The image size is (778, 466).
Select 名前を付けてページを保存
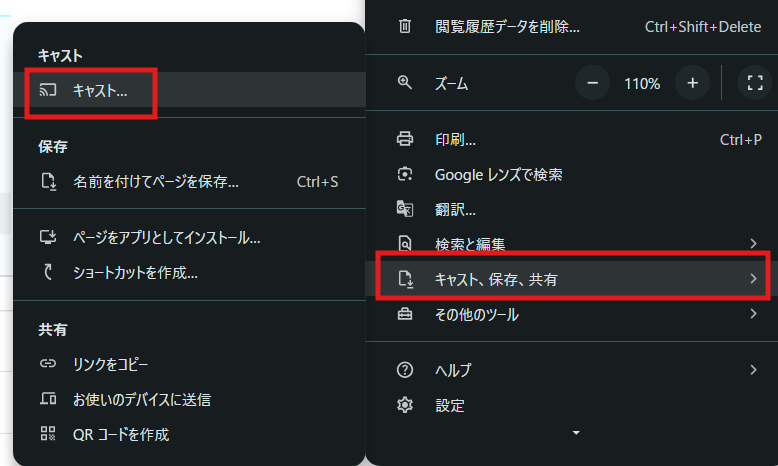point(155,182)
